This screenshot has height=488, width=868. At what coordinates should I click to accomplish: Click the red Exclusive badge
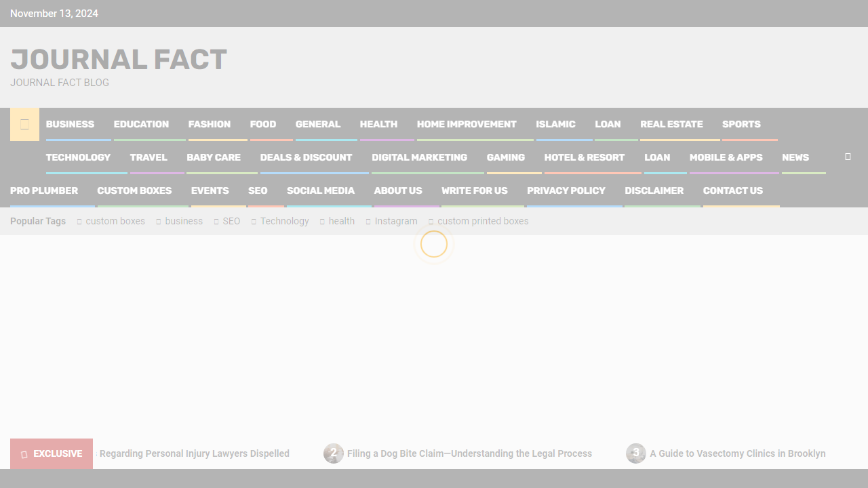point(52,453)
